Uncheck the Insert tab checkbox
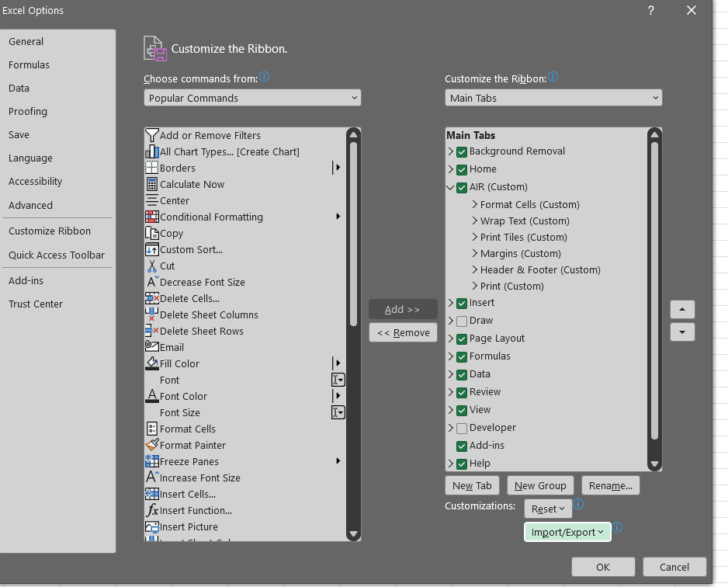This screenshot has width=728, height=587. [x=462, y=304]
